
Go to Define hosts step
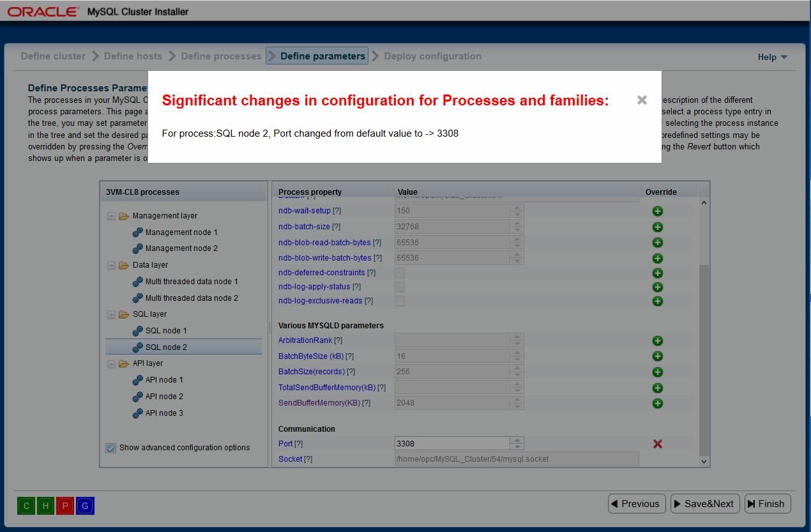133,56
